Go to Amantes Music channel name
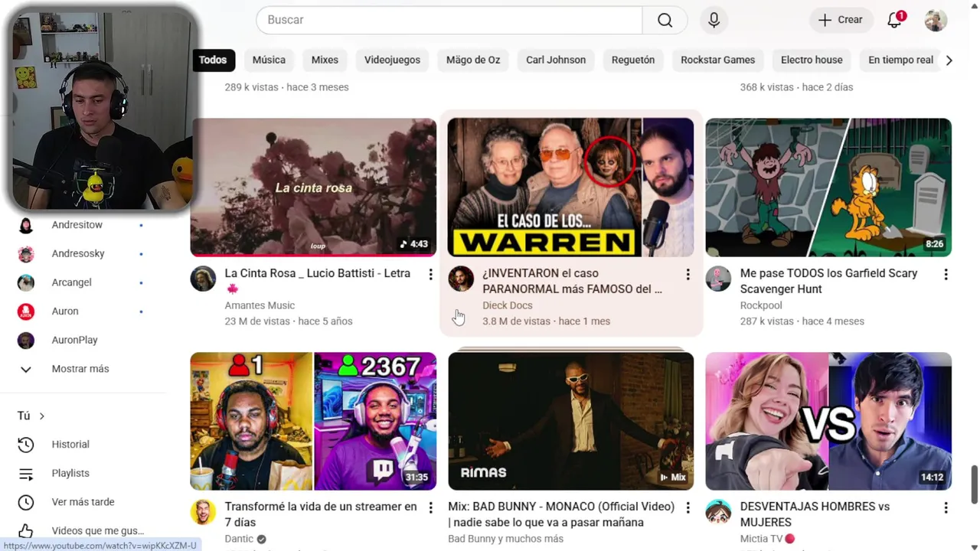The width and height of the screenshot is (980, 551). (x=260, y=305)
